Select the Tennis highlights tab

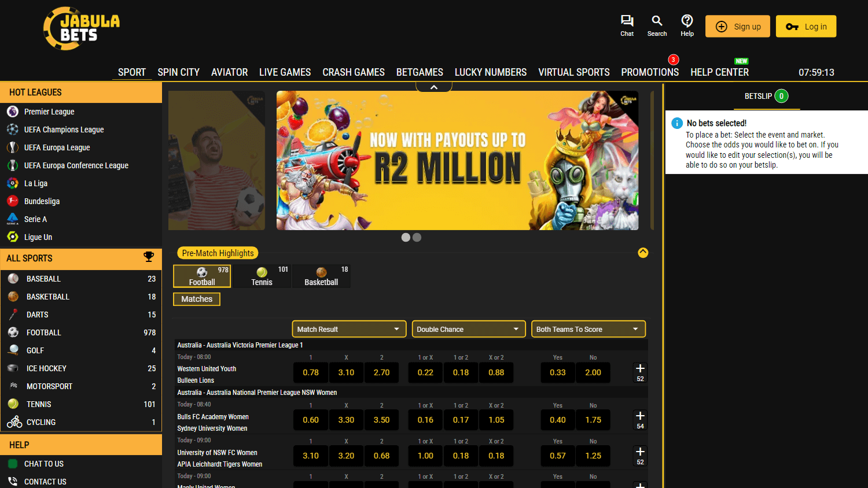pyautogui.click(x=262, y=276)
